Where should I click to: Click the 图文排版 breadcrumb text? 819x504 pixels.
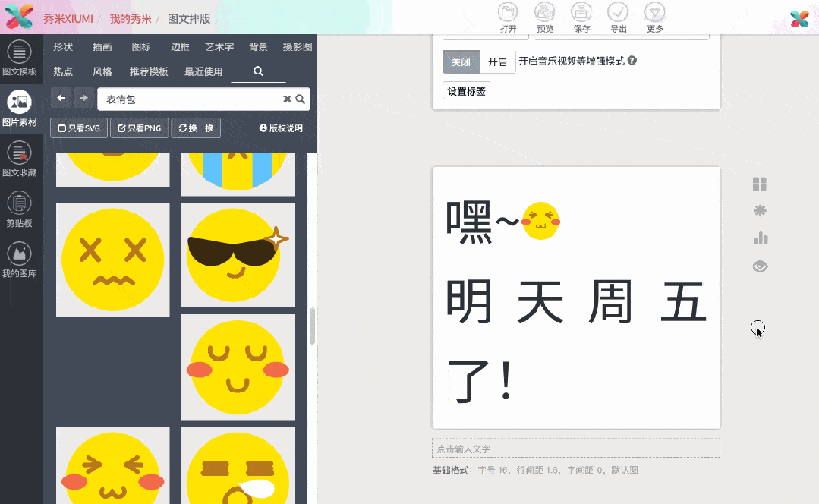pos(188,19)
